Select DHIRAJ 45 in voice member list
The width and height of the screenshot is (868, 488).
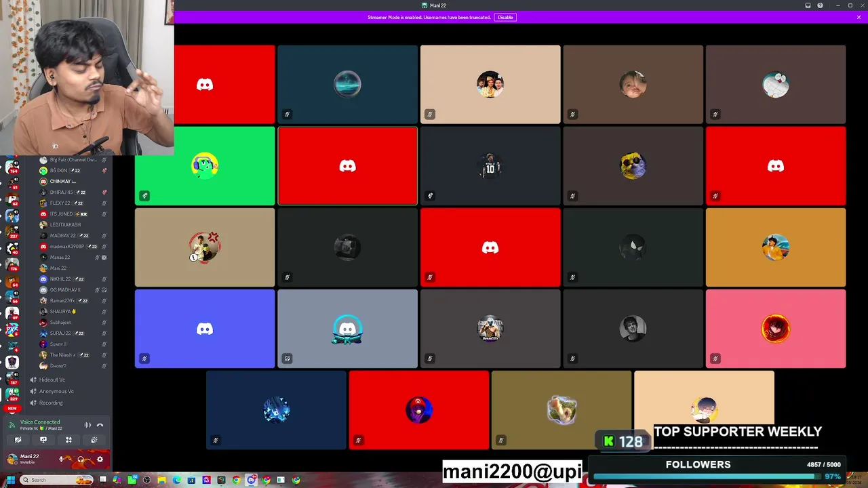tap(73, 192)
